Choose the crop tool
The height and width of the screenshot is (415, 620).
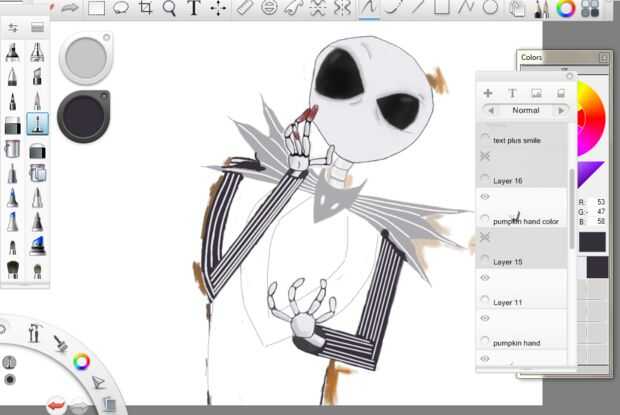click(x=145, y=8)
